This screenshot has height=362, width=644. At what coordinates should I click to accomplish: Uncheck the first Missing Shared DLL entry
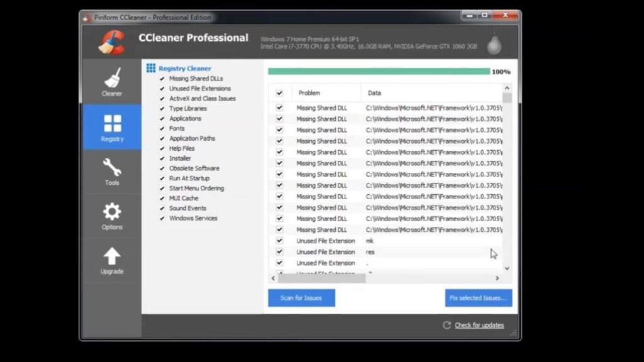click(x=279, y=107)
